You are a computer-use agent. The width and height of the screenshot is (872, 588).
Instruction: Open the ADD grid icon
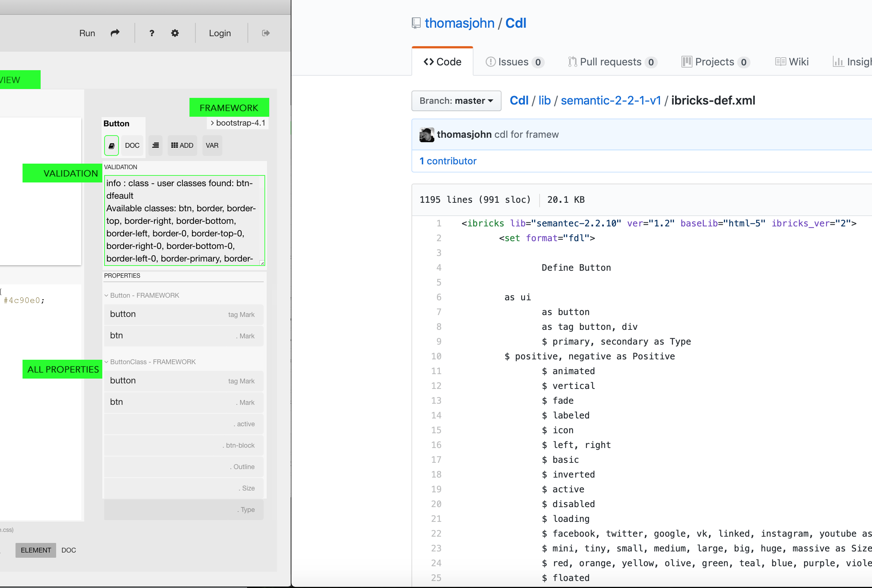coord(182,145)
